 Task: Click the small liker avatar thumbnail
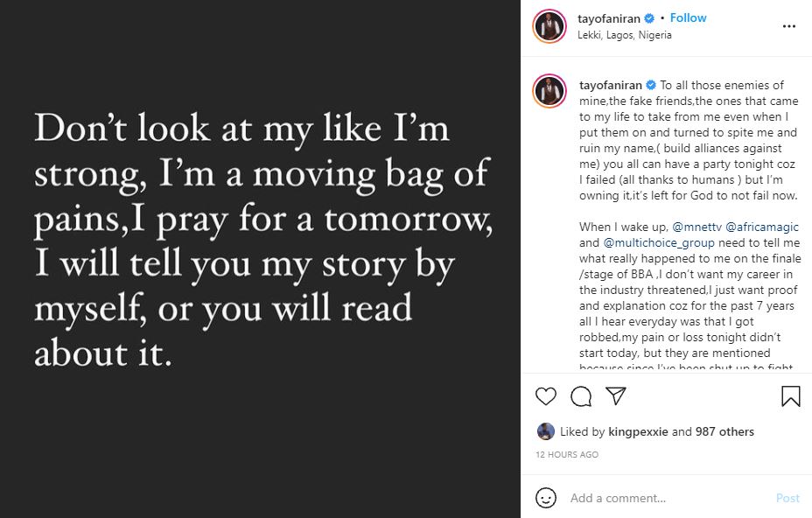[545, 431]
